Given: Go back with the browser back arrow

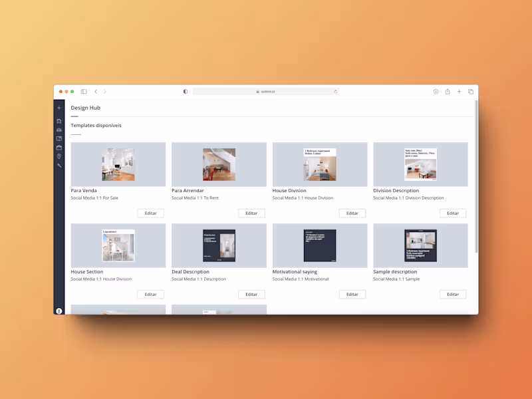Looking at the screenshot, I should (96, 92).
